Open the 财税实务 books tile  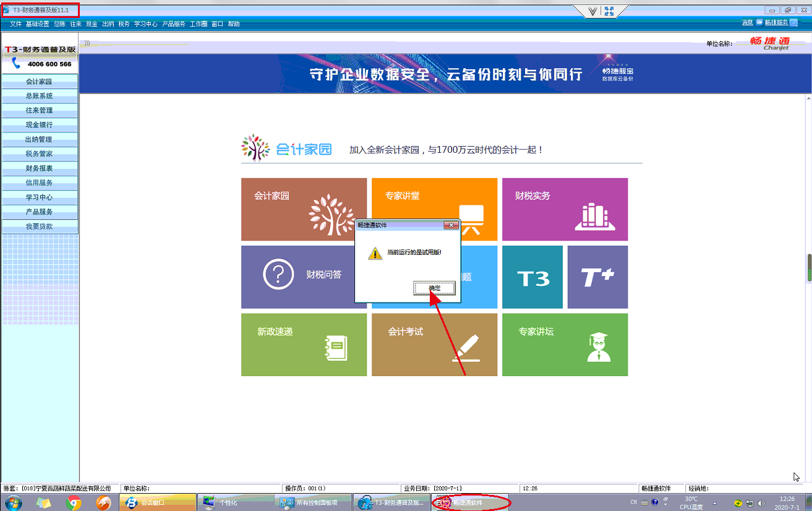[565, 209]
